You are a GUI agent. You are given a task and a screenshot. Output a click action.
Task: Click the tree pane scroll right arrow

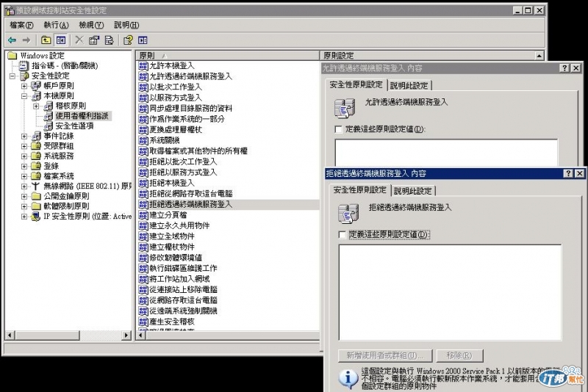(126, 335)
